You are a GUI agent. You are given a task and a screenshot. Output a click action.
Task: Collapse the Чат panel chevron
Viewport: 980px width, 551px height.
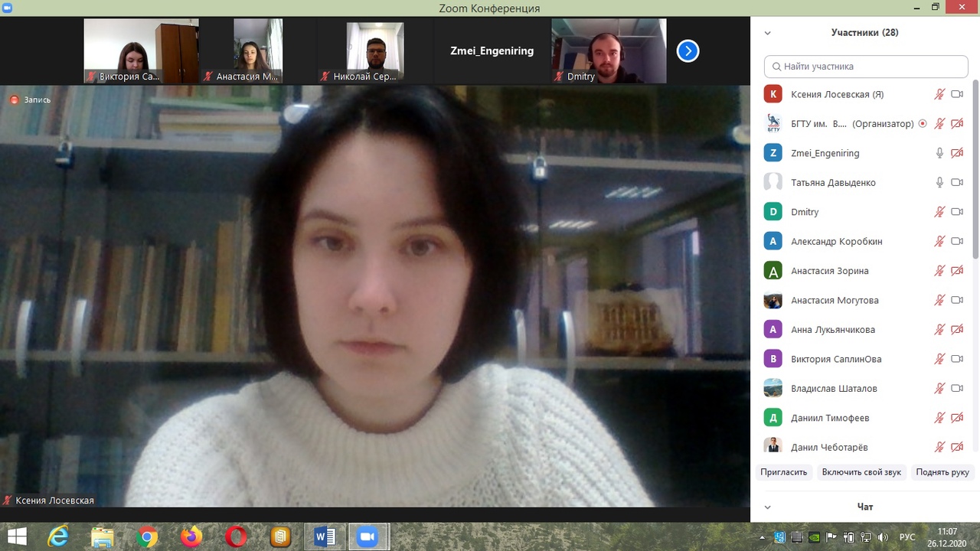(x=767, y=507)
